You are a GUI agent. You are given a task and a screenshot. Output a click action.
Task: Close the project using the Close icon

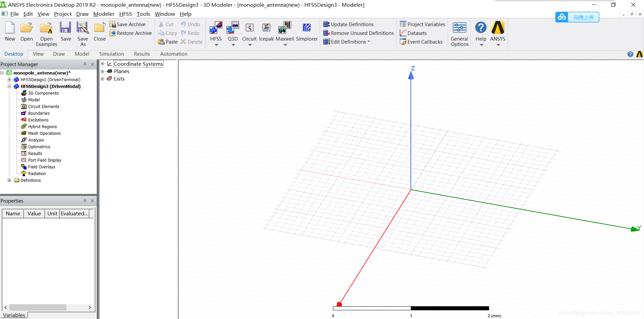click(99, 28)
